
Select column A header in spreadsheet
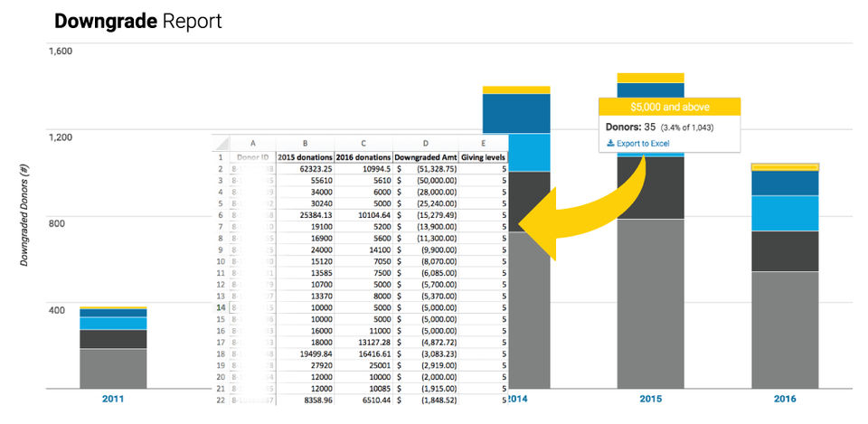pos(252,143)
